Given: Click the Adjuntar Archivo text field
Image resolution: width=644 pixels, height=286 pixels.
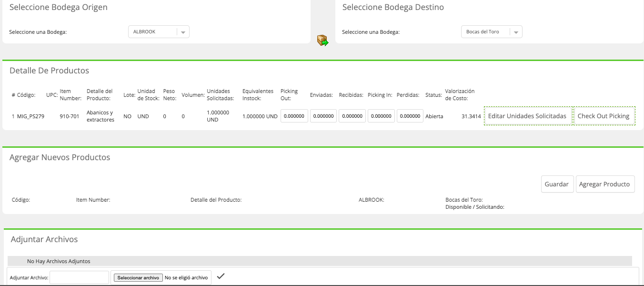Looking at the screenshot, I should pyautogui.click(x=80, y=277).
